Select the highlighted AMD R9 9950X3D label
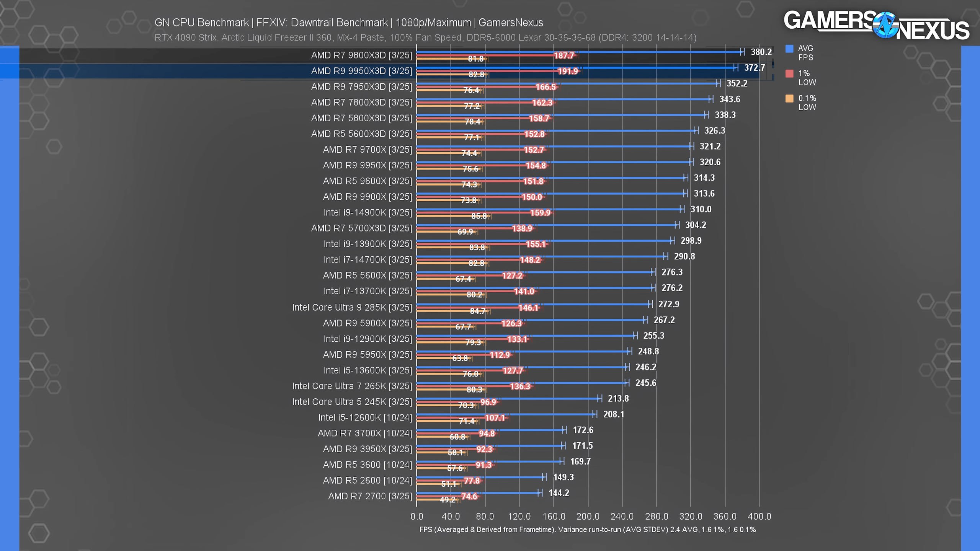 pos(361,71)
